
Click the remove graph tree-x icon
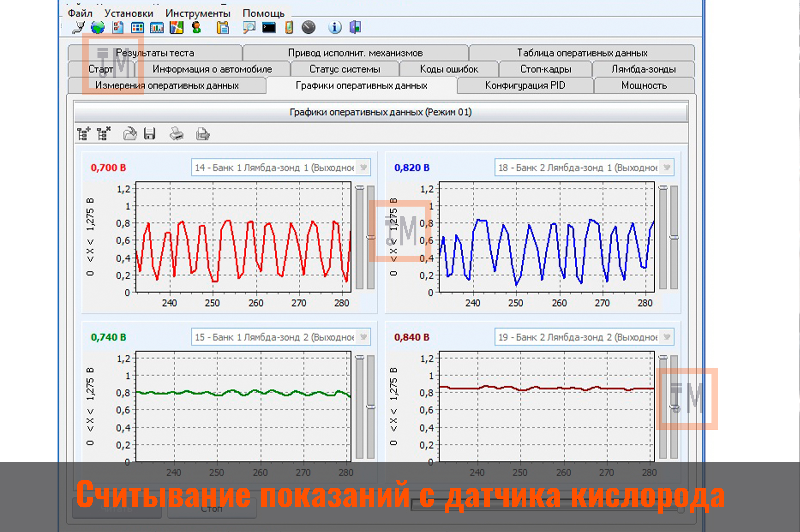point(103,134)
